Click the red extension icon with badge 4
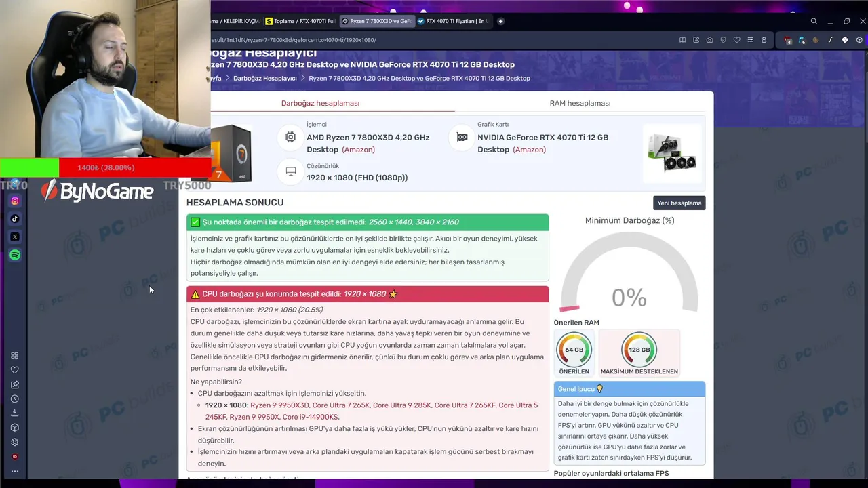The image size is (868, 488). [x=788, y=40]
